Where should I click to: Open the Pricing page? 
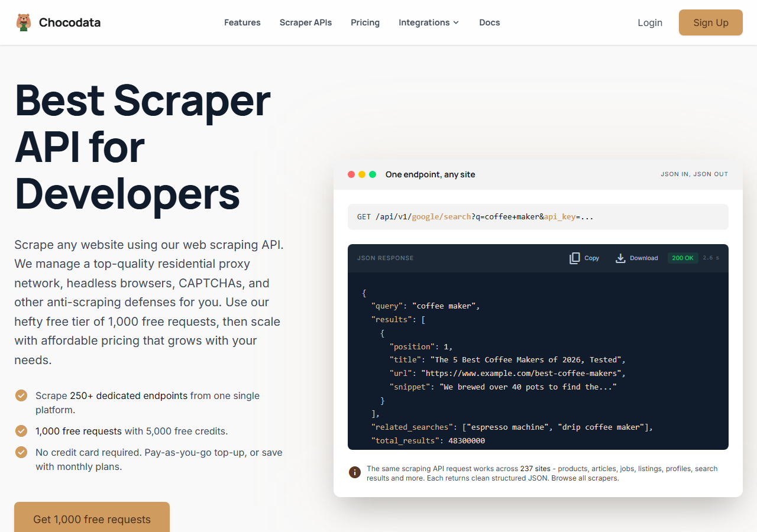pyautogui.click(x=365, y=22)
